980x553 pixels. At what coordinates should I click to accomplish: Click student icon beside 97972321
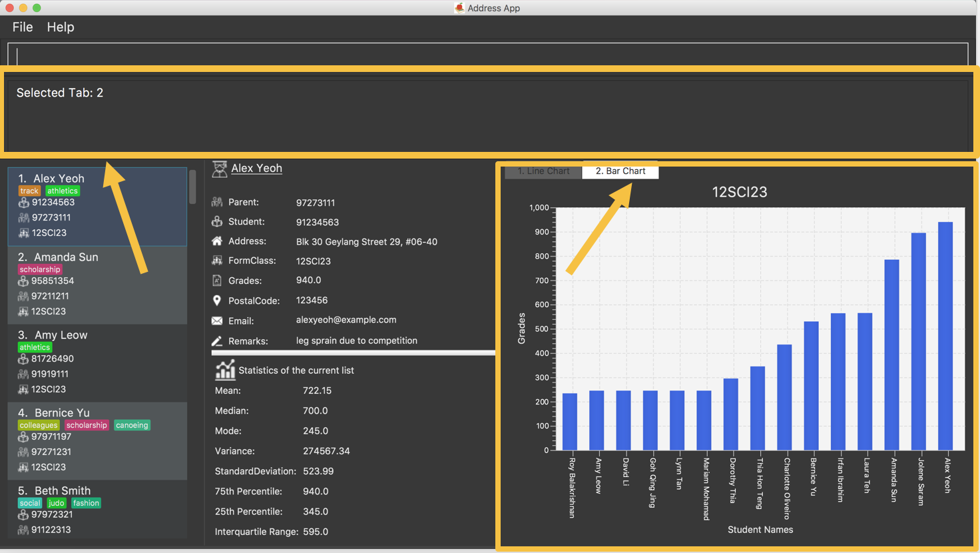23,515
